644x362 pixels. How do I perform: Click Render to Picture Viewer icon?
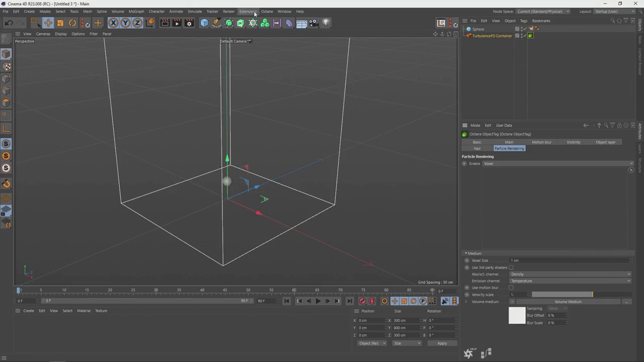coord(177,23)
